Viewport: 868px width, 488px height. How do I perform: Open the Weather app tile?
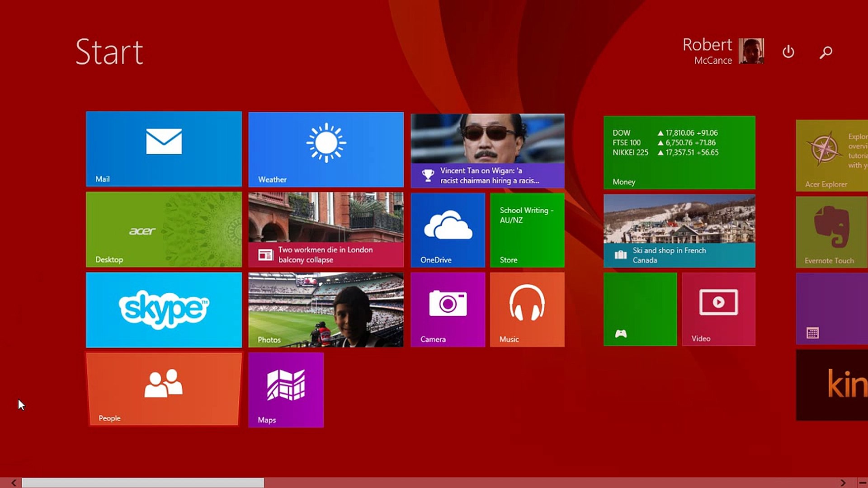(325, 149)
